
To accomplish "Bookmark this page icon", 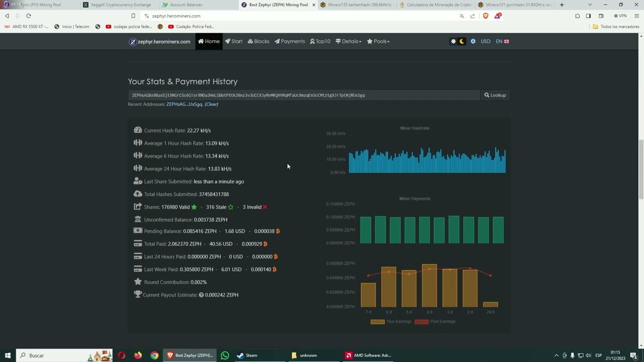I will coord(133,16).
